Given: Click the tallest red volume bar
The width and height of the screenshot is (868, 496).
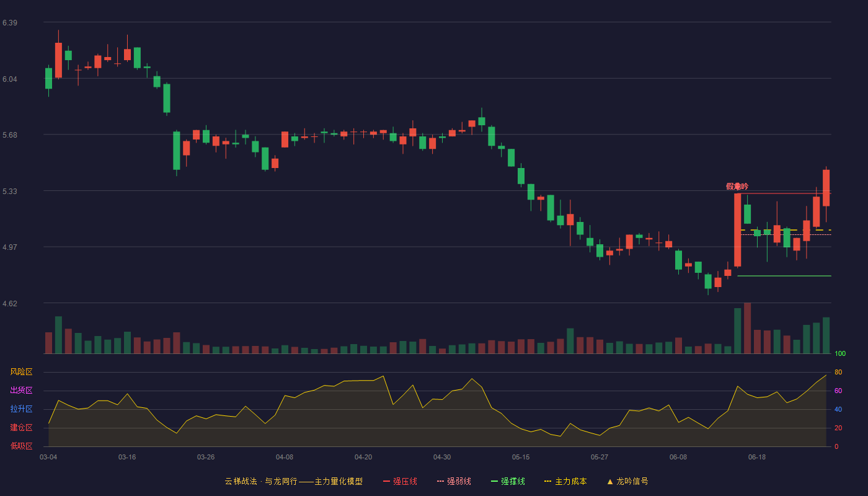Looking at the screenshot, I should click(x=748, y=328).
